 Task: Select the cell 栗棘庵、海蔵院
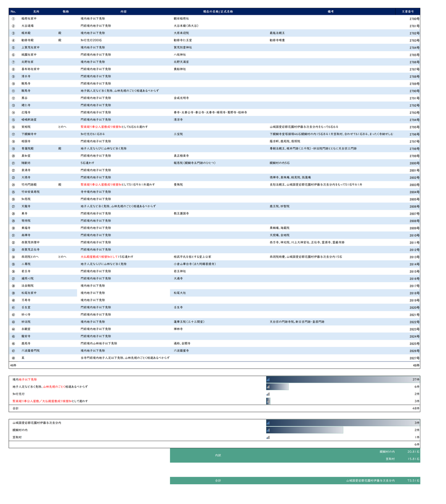coord(280,228)
